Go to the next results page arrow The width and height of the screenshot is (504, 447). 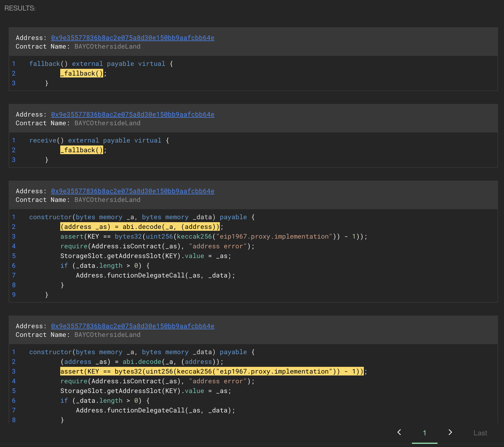tap(450, 432)
